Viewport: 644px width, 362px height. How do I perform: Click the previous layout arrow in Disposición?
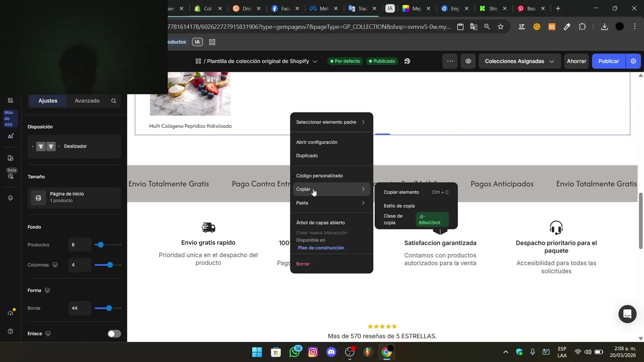pyautogui.click(x=33, y=146)
